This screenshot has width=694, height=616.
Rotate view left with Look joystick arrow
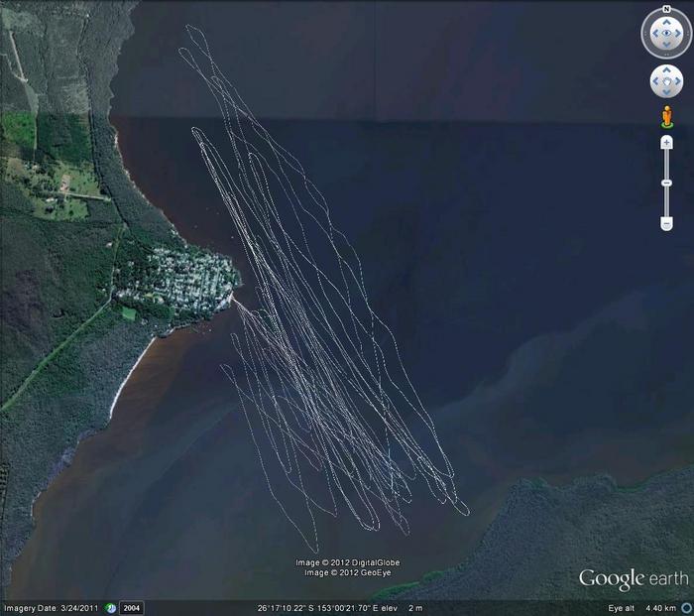pyautogui.click(x=655, y=33)
